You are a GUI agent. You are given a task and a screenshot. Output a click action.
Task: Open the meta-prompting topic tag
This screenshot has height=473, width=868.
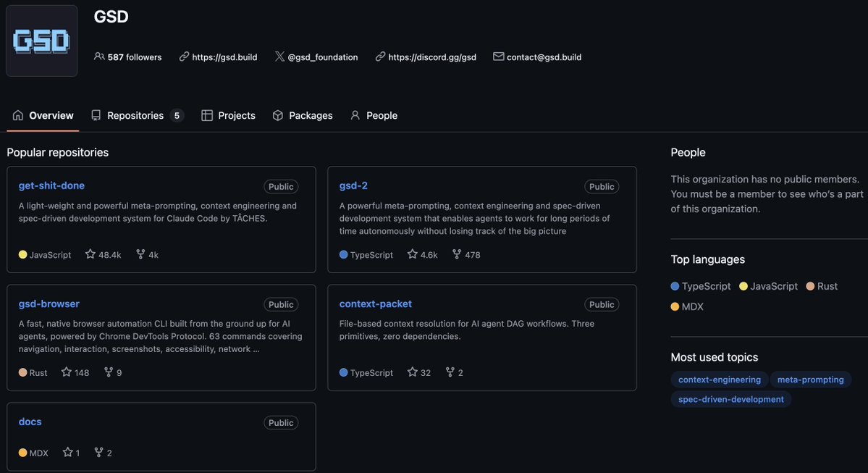pos(810,380)
